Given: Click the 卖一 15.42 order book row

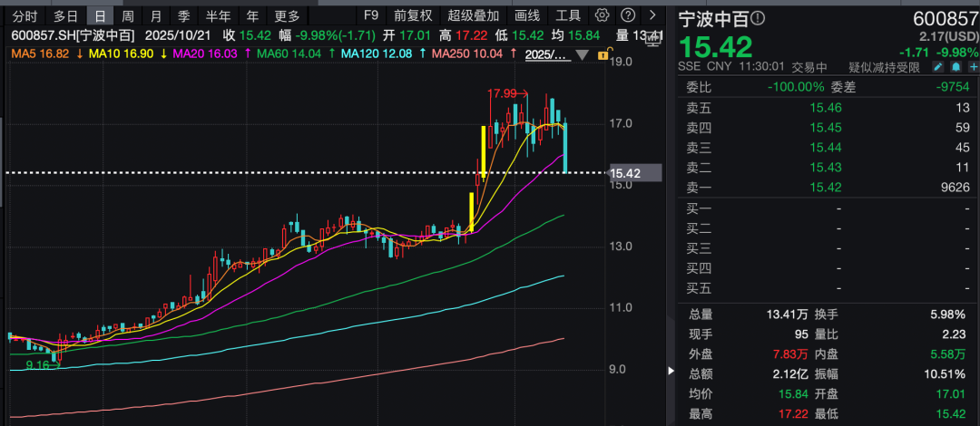Looking at the screenshot, I should tap(828, 188).
